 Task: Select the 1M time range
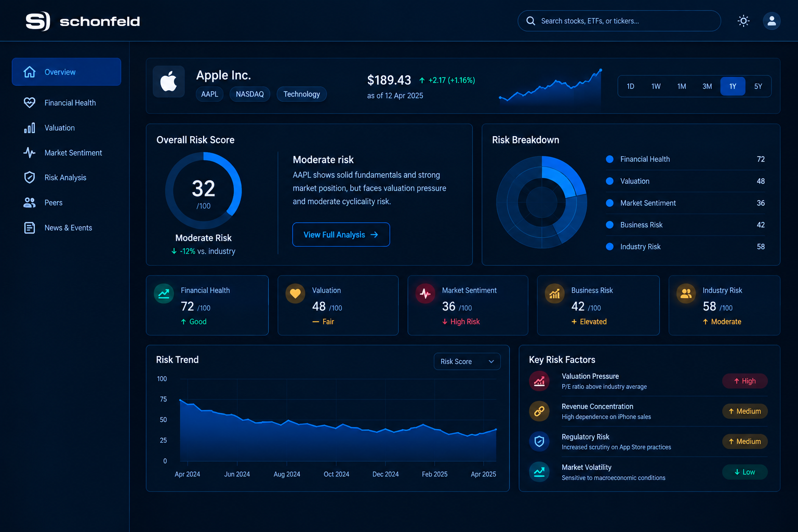(682, 86)
